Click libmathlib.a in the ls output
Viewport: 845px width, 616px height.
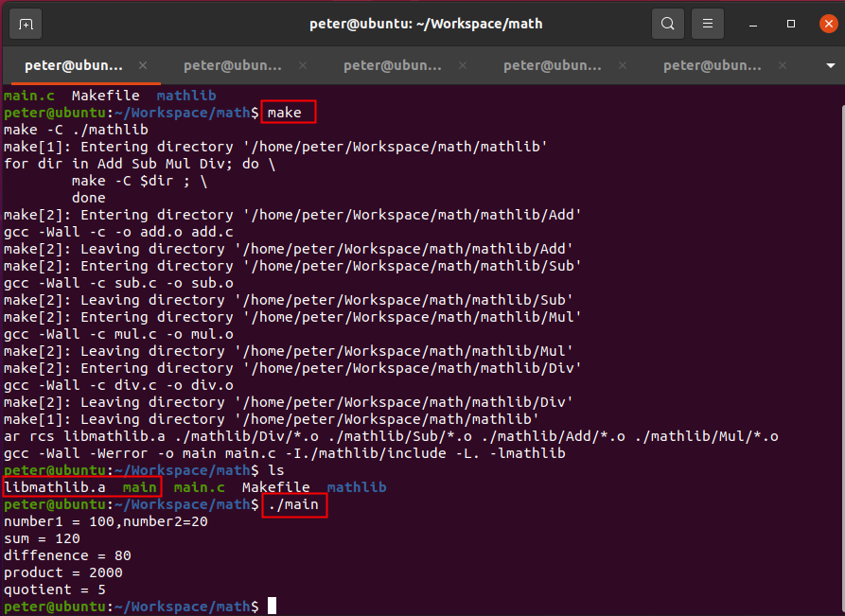coord(54,487)
